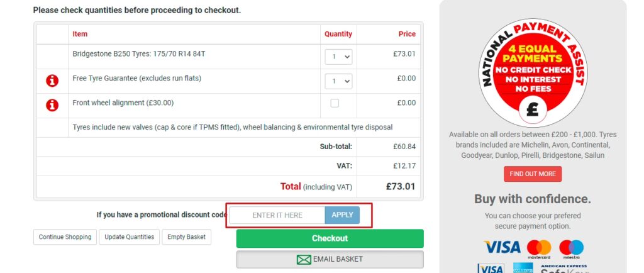Click info icon beside Front wheel alignment
The width and height of the screenshot is (644, 273).
click(52, 105)
